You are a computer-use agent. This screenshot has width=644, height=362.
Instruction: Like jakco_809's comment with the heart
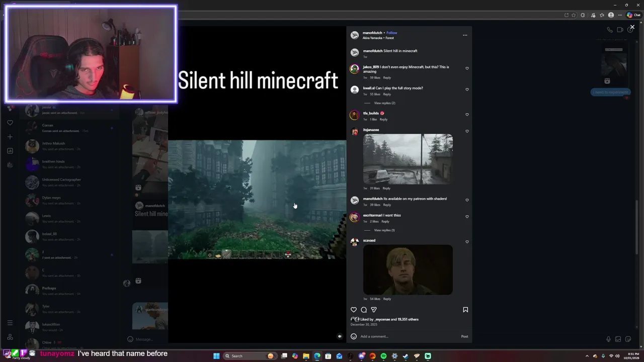(467, 68)
